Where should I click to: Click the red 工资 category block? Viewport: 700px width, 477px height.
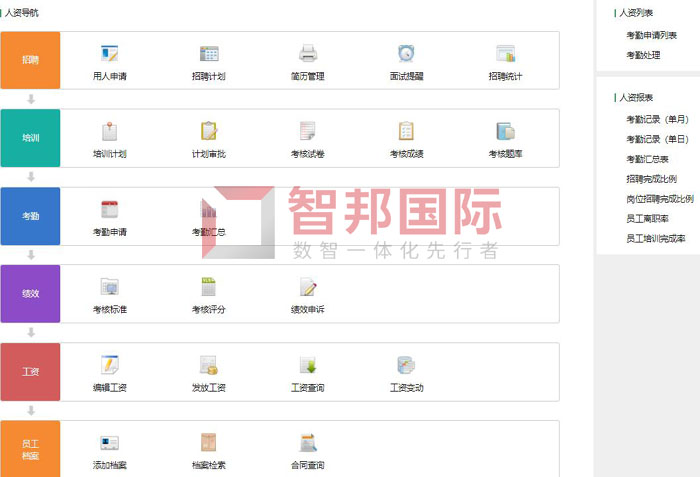pos(30,372)
